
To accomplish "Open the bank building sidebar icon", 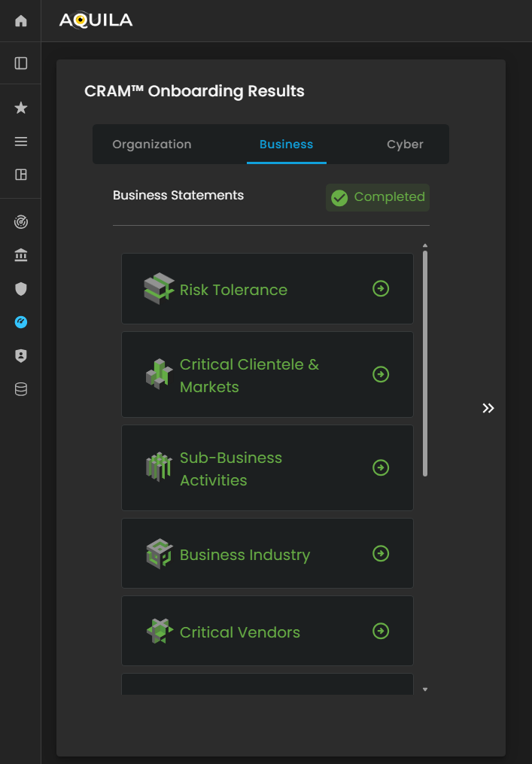I will click(x=21, y=256).
